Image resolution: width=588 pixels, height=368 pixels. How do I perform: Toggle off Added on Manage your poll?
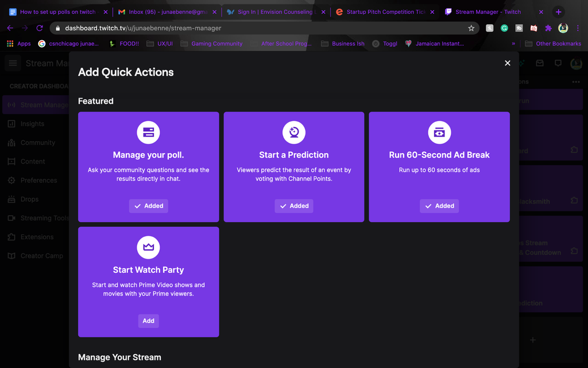point(148,206)
